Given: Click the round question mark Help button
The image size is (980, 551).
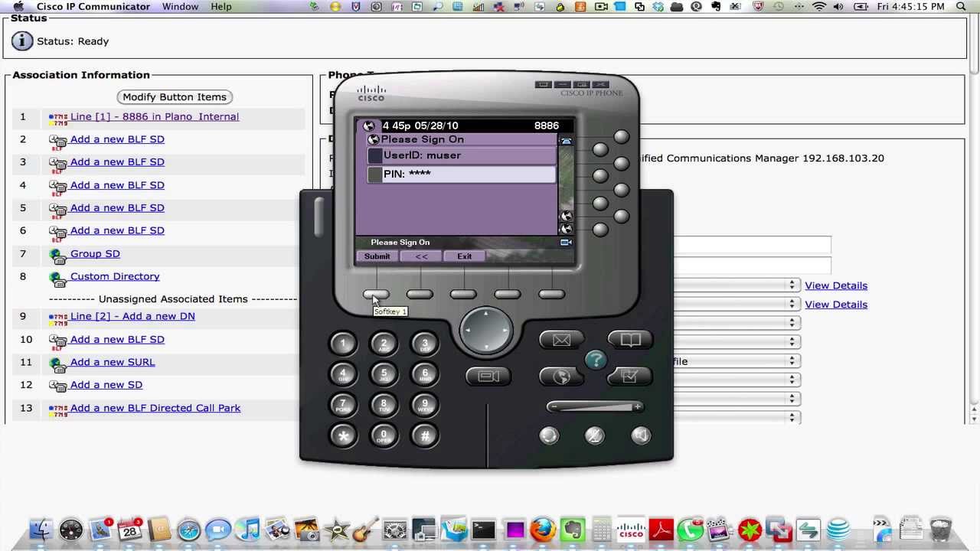Looking at the screenshot, I should click(x=596, y=360).
